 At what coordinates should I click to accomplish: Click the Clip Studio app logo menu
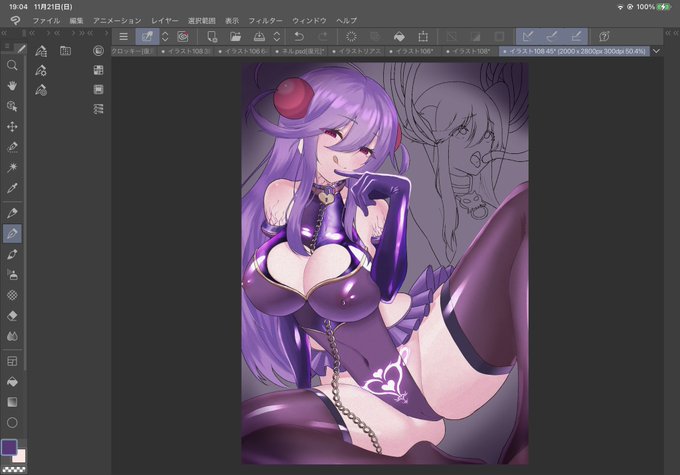tap(15, 20)
